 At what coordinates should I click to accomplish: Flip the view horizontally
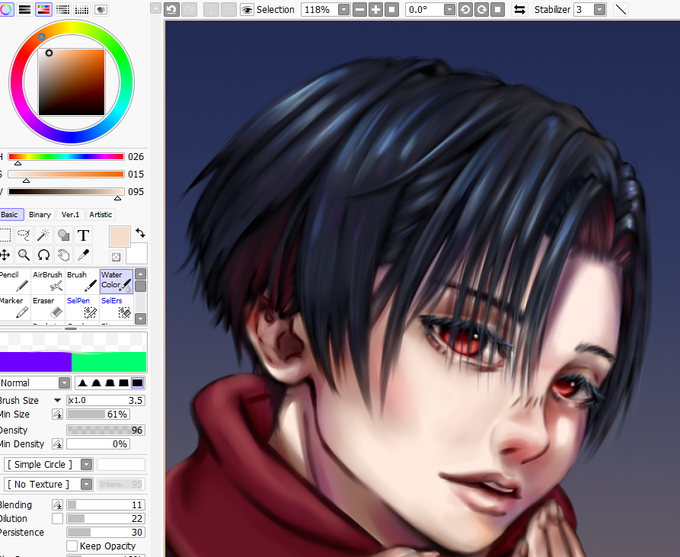pos(519,10)
